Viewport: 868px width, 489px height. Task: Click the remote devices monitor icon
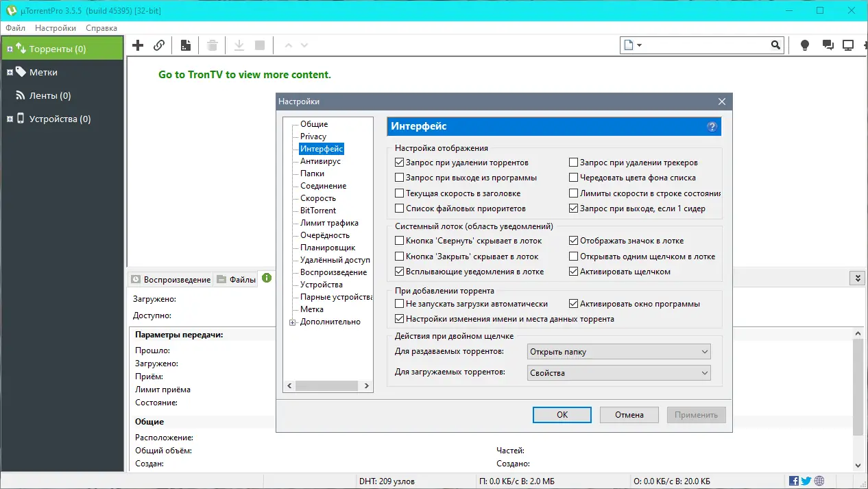click(x=848, y=45)
